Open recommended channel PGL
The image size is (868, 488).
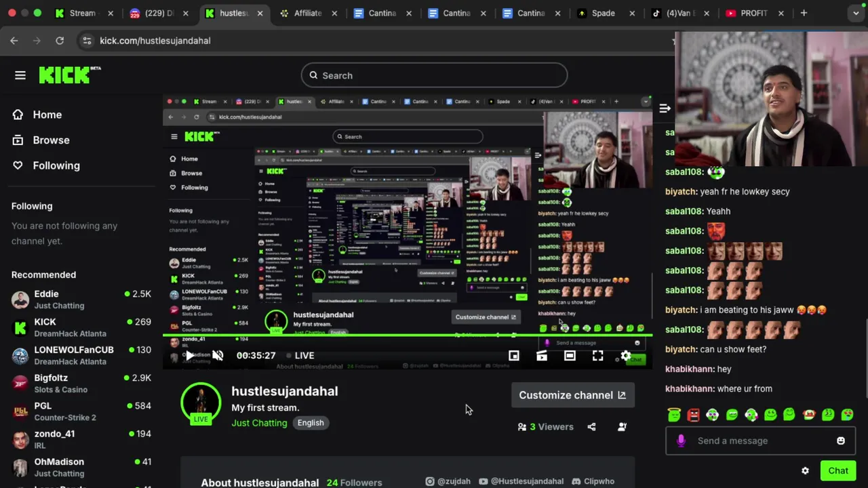click(x=81, y=411)
